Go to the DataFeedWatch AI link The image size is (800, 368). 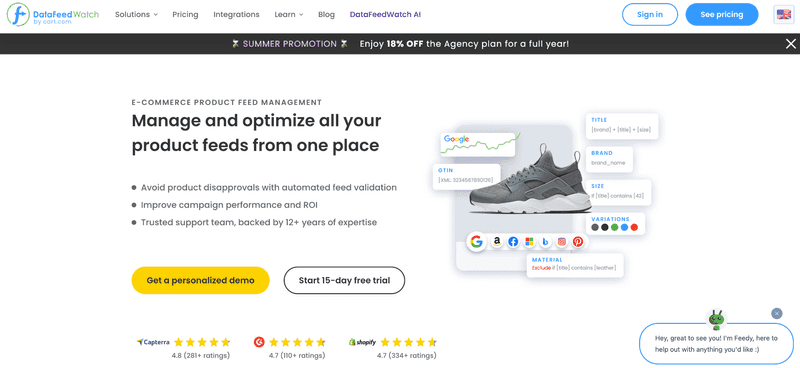(385, 14)
